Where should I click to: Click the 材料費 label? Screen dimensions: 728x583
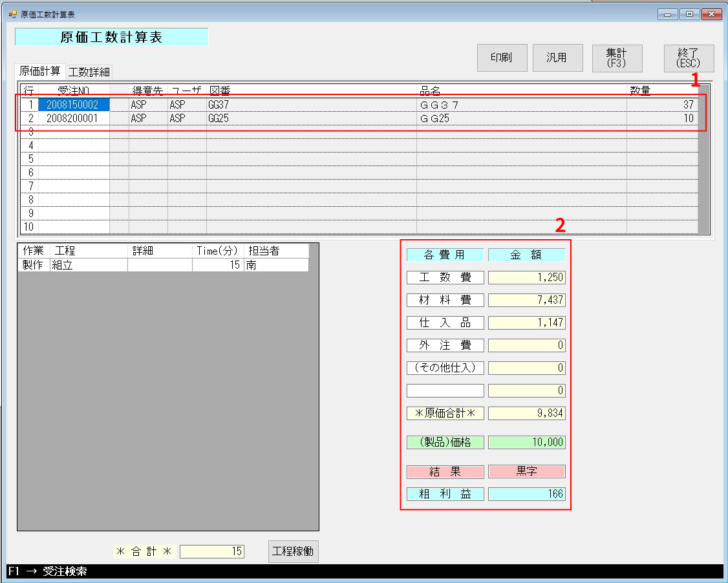click(x=445, y=300)
